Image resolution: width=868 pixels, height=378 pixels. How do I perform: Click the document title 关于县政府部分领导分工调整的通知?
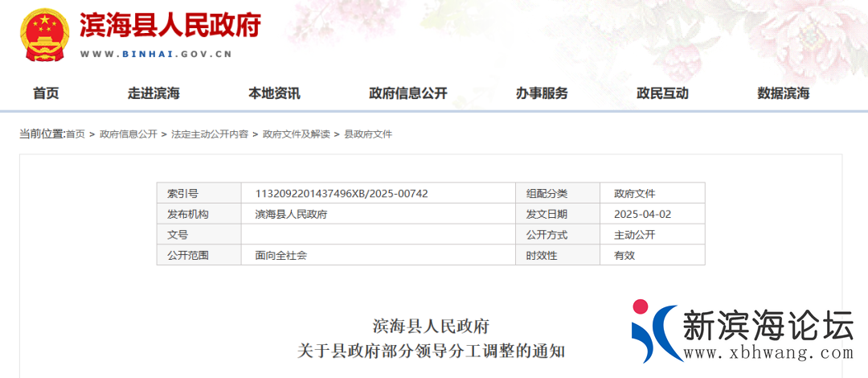point(432,351)
